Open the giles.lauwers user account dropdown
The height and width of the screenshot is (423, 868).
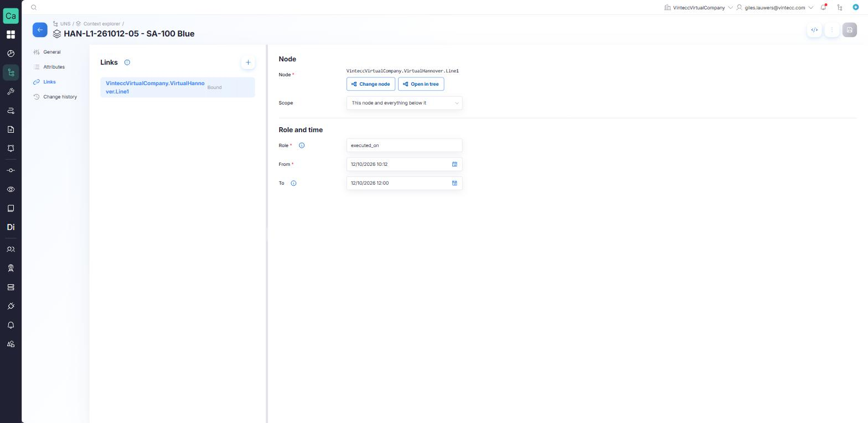coord(775,8)
